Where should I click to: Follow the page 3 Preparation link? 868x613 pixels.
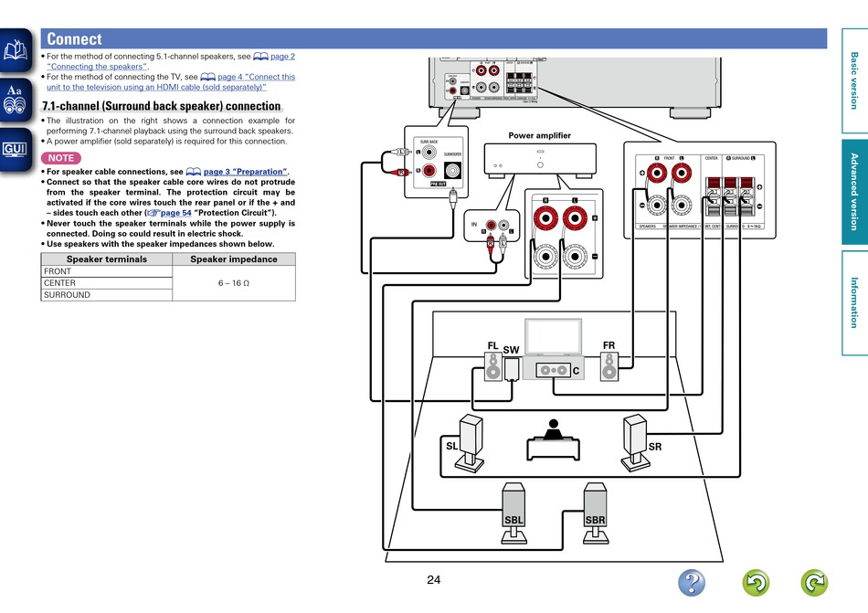[245, 172]
